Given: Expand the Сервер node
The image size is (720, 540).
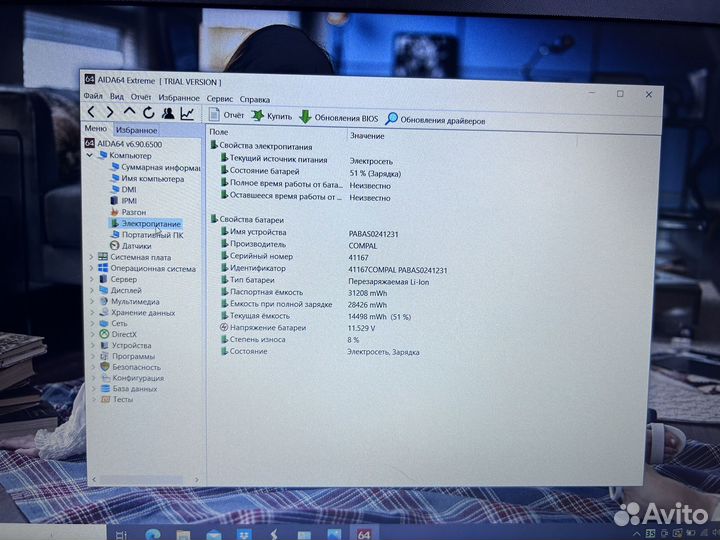Looking at the screenshot, I should point(91,279).
